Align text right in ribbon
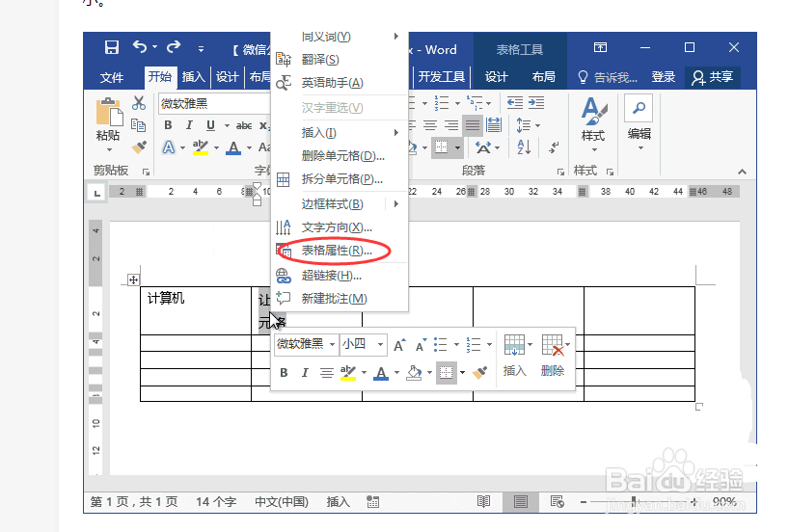Screen dimensions: 789x532 coord(450,125)
